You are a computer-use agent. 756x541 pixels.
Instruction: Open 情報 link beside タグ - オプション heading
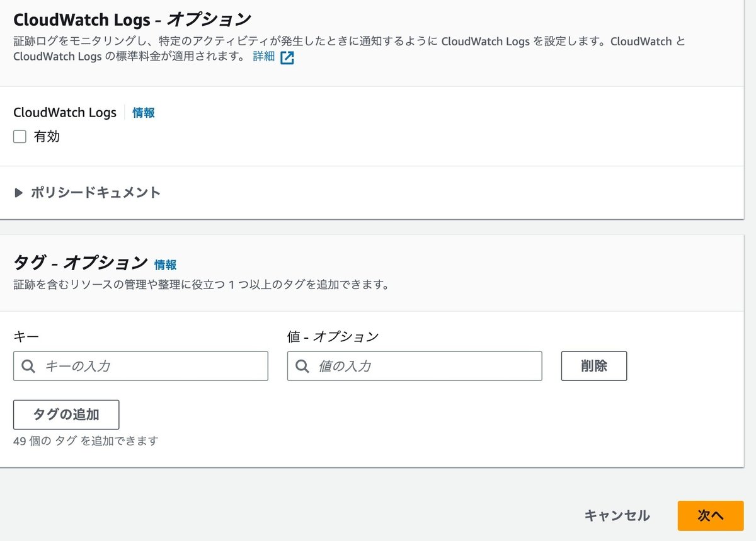(166, 265)
